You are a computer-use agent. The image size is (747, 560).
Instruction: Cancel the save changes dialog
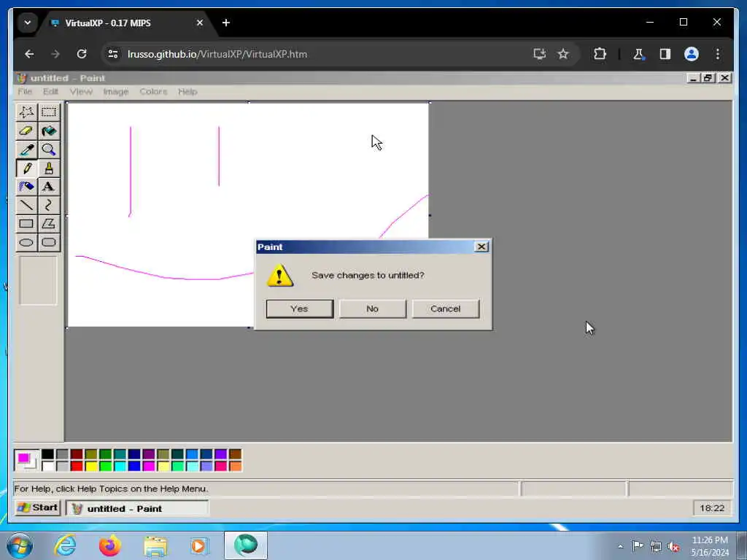446,308
